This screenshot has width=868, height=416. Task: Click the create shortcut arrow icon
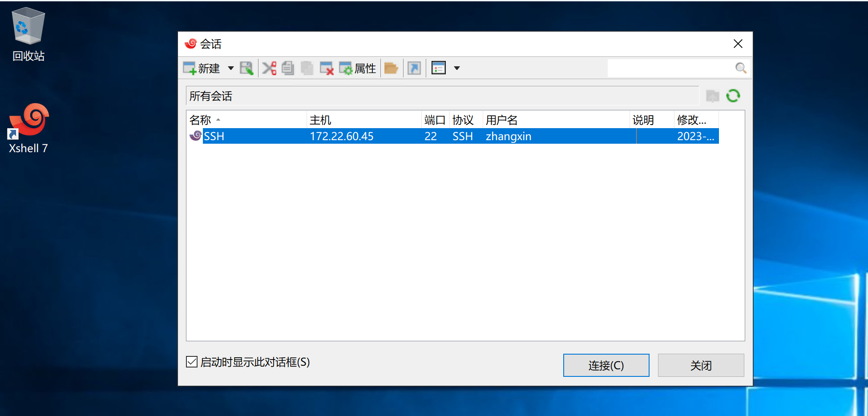click(x=414, y=69)
